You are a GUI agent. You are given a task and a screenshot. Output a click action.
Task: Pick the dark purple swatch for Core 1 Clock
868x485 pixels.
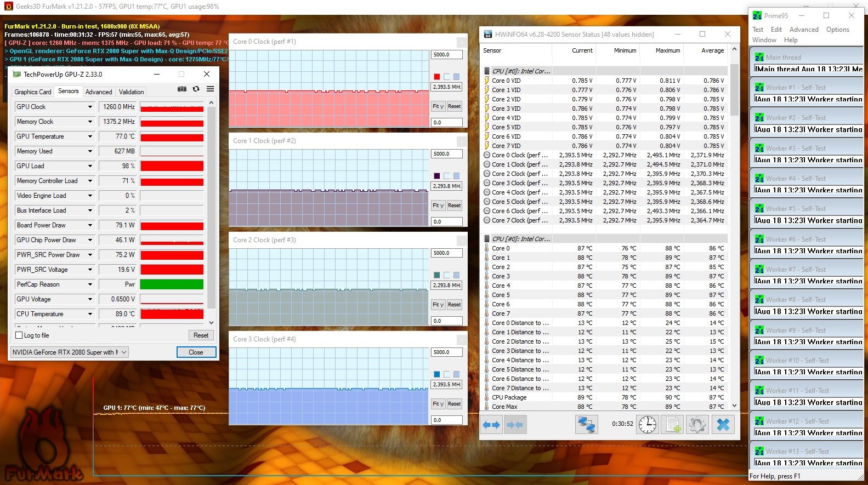[x=437, y=176]
